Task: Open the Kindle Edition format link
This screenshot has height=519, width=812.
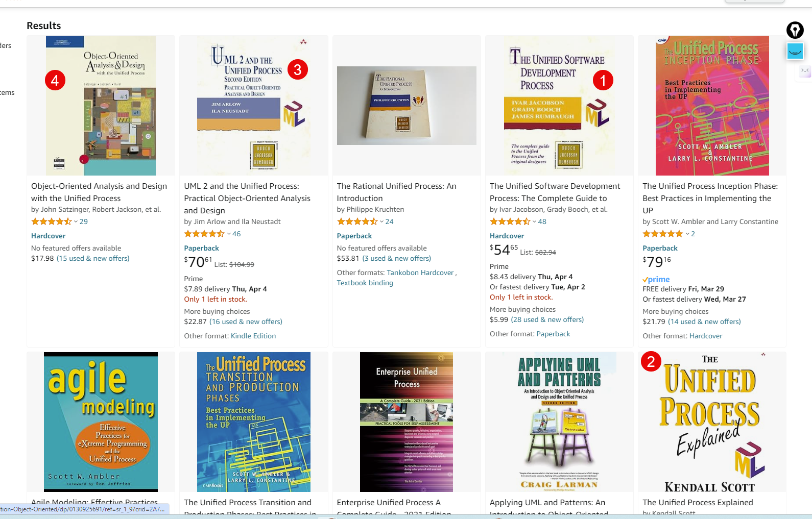Action: point(253,336)
